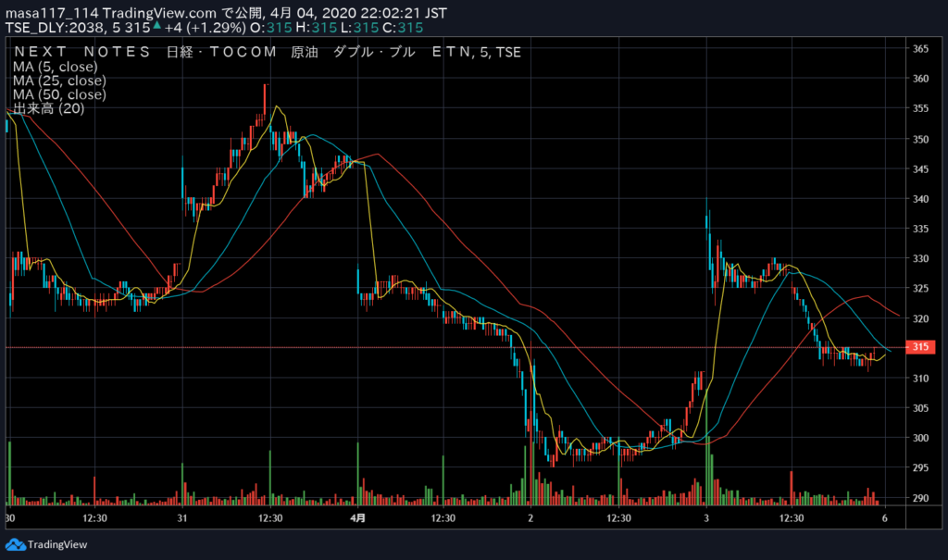Click the red 315 current price tag
Image resolution: width=948 pixels, height=560 pixels.
pos(920,347)
